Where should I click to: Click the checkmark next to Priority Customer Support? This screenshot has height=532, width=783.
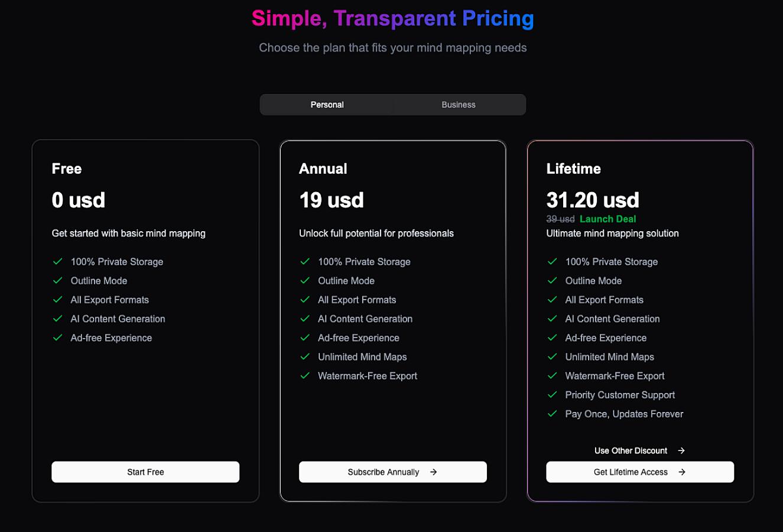(553, 394)
